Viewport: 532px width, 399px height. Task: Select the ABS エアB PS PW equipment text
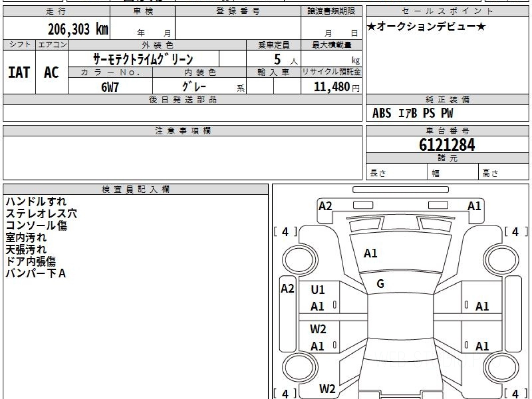pos(413,113)
